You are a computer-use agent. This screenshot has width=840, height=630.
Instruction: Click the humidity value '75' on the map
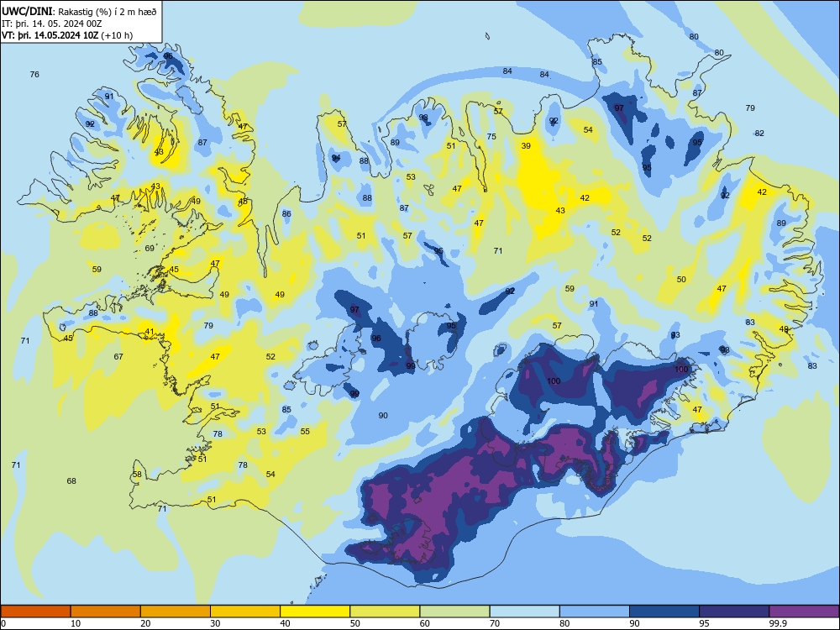tap(491, 137)
